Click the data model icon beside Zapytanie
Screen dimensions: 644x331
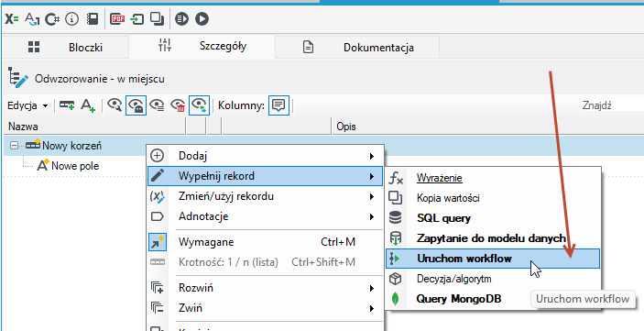click(395, 238)
